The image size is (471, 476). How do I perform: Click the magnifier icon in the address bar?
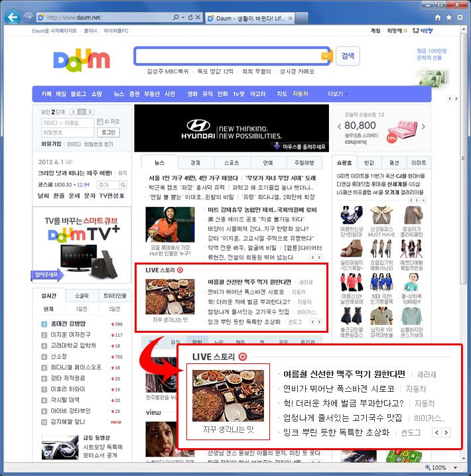coord(176,17)
